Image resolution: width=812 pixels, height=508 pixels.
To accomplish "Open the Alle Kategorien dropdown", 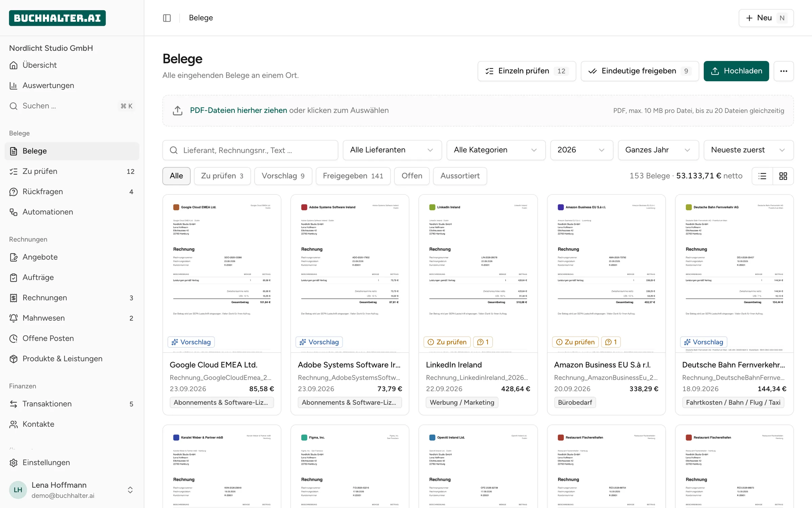I will point(496,150).
